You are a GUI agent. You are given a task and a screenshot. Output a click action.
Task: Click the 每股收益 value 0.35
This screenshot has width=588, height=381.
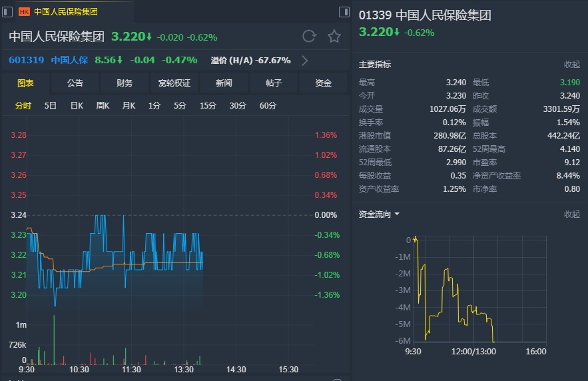coord(458,175)
